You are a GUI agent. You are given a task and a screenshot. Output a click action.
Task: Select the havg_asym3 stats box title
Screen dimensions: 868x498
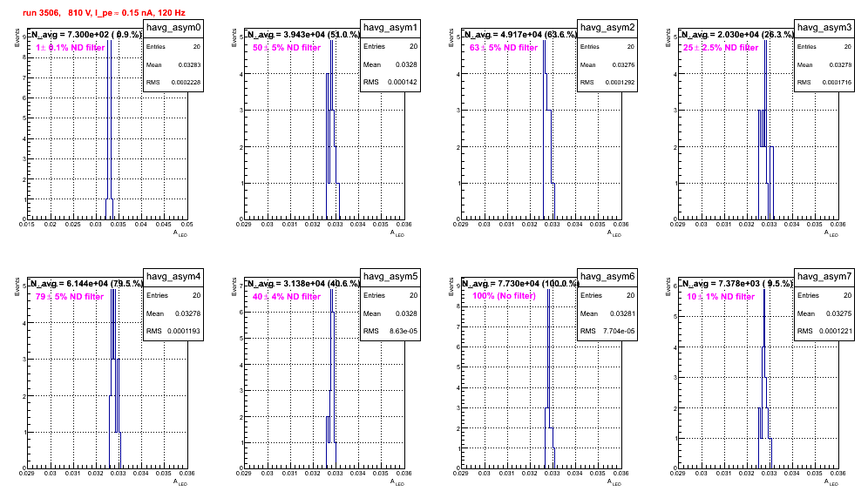tap(824, 28)
